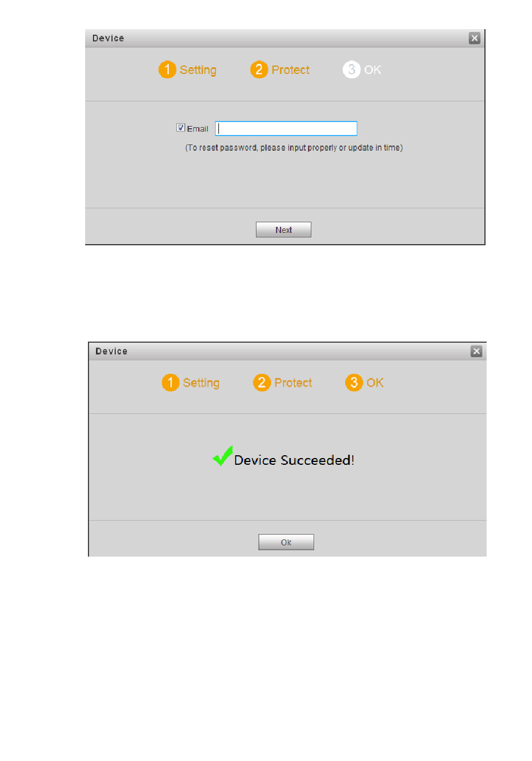This screenshot has height=761, width=532.
Task: Select greyed OK label in upper dialog
Action: point(373,70)
